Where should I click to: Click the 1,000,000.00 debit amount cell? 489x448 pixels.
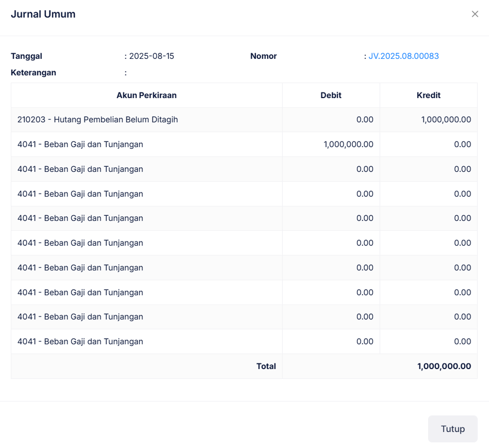point(348,145)
